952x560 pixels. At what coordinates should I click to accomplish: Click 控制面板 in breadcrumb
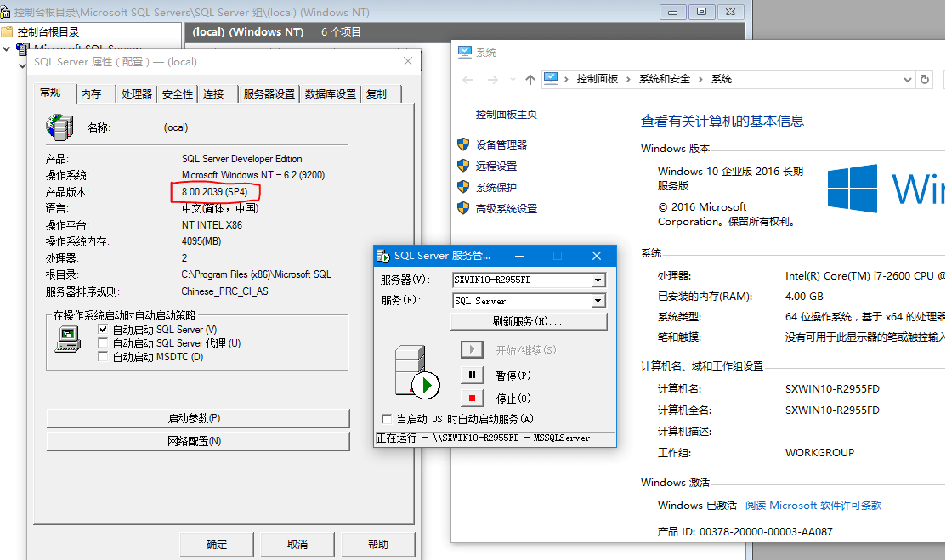pyautogui.click(x=598, y=79)
